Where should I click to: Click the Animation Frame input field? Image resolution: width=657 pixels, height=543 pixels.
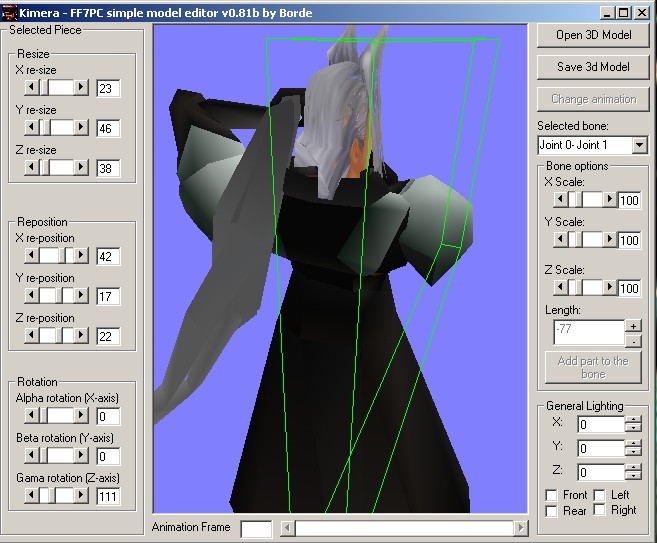(x=256, y=528)
